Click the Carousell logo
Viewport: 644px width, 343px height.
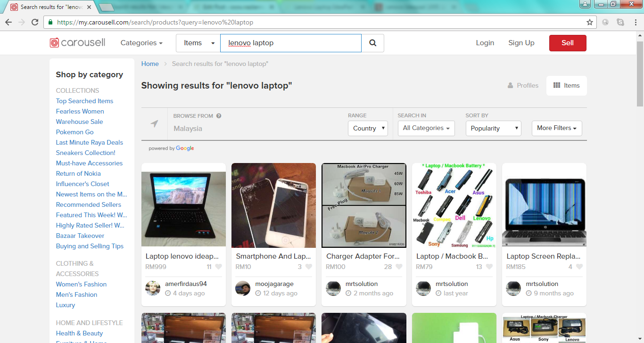click(x=77, y=42)
